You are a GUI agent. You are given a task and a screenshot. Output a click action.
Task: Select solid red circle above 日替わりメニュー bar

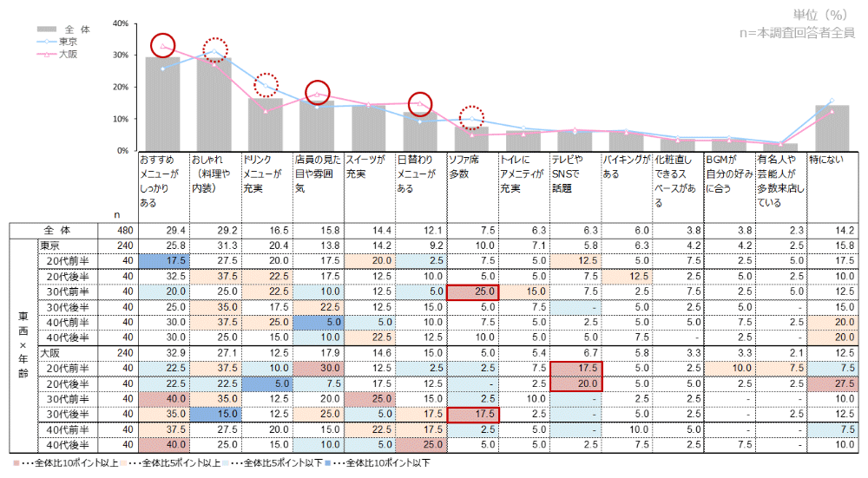pyautogui.click(x=421, y=103)
